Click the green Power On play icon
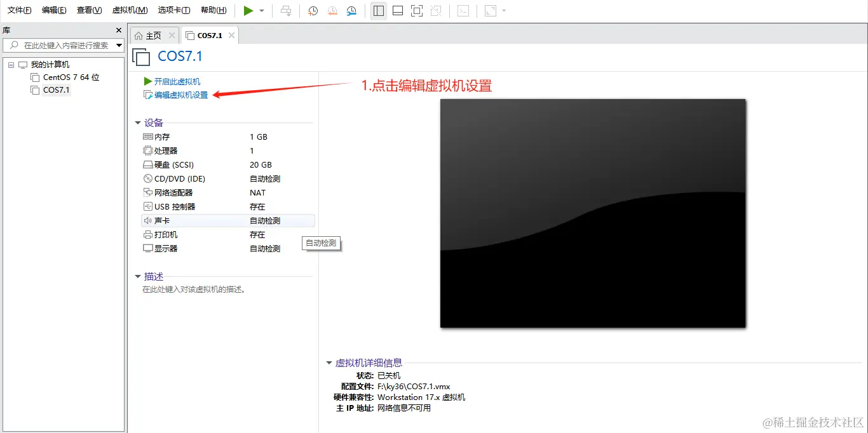Image resolution: width=868 pixels, height=433 pixels. pos(248,11)
